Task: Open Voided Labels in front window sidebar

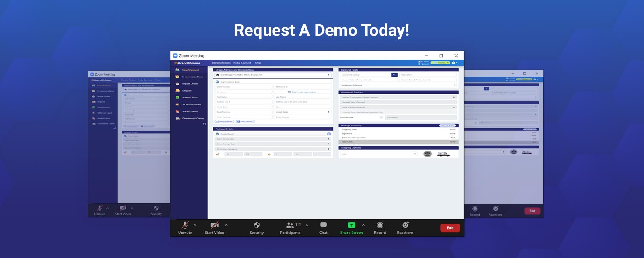Action: [187, 111]
